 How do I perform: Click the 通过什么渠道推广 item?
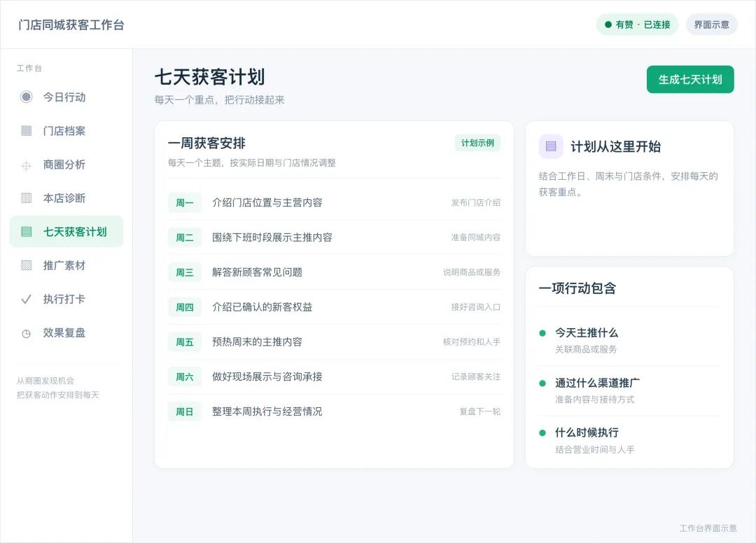point(597,383)
